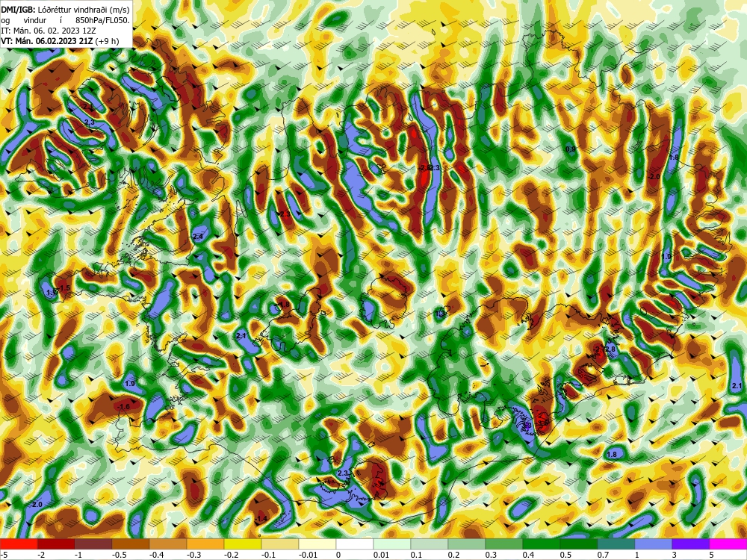Select the dark red swatch between -2 and -1

(56, 544)
